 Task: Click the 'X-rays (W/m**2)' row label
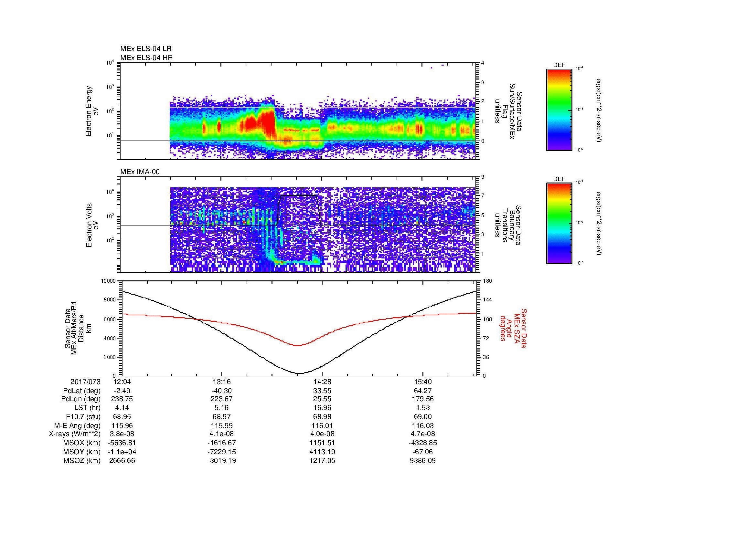75,434
